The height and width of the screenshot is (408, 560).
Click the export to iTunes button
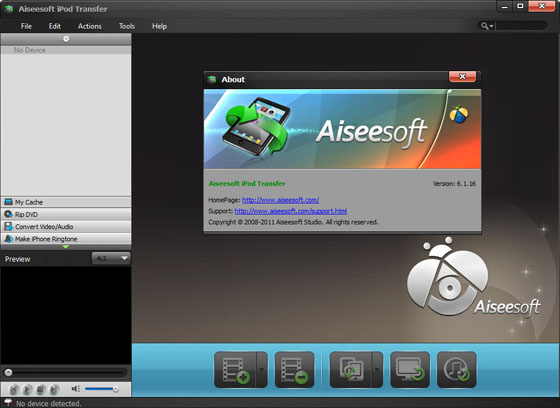coord(456,370)
